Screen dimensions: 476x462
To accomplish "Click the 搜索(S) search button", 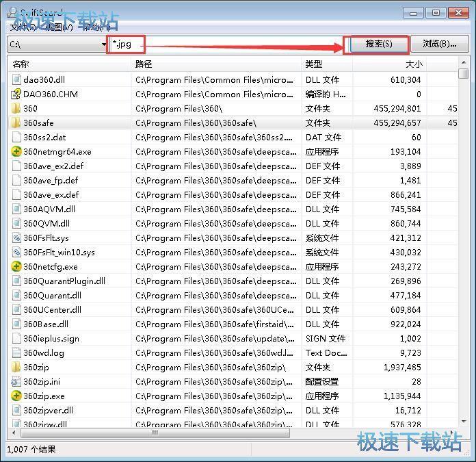I will click(x=379, y=44).
